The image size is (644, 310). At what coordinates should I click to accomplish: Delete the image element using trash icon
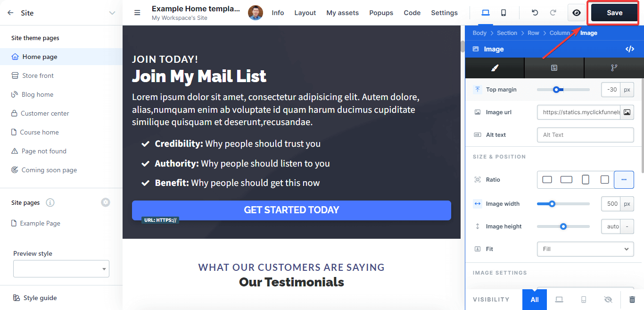tap(632, 299)
